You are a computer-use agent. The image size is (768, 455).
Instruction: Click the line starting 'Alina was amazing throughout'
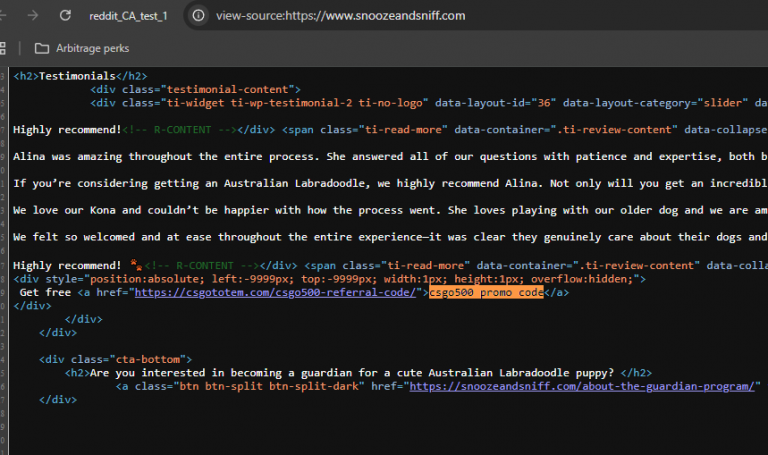click(x=390, y=157)
